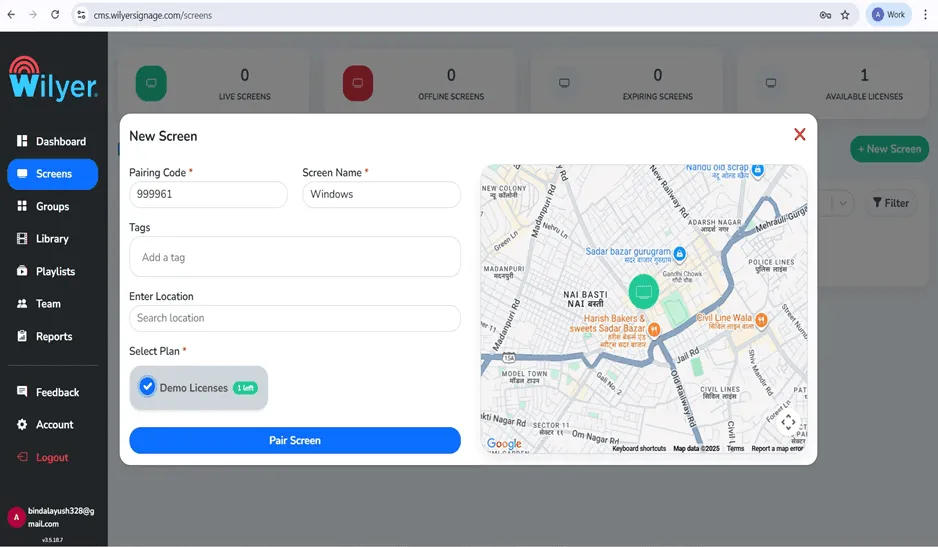
Task: Click Report a map error link
Action: (777, 448)
